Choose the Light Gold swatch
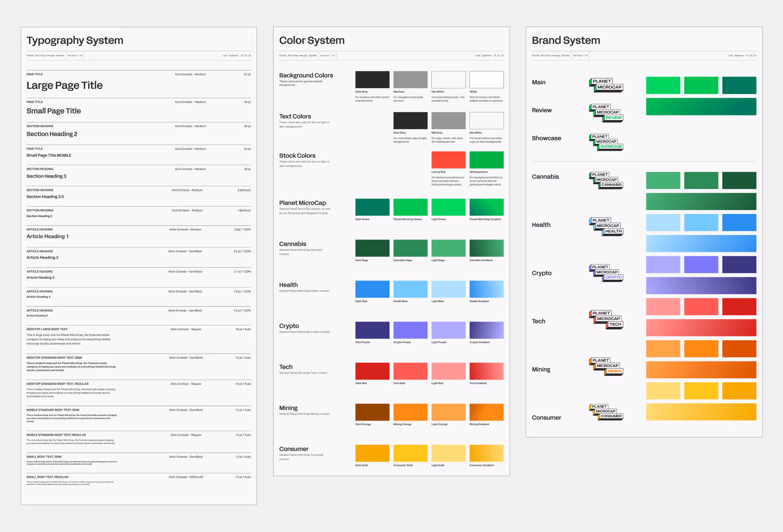 pos(449,453)
